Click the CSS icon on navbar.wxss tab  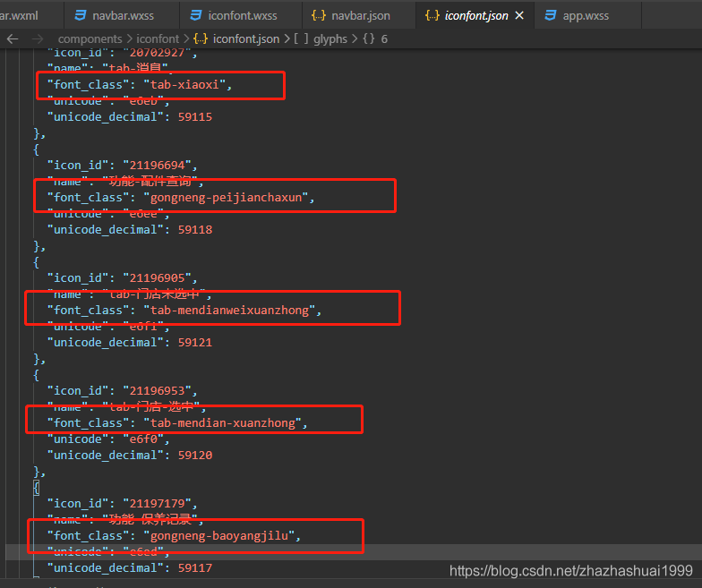(81, 16)
